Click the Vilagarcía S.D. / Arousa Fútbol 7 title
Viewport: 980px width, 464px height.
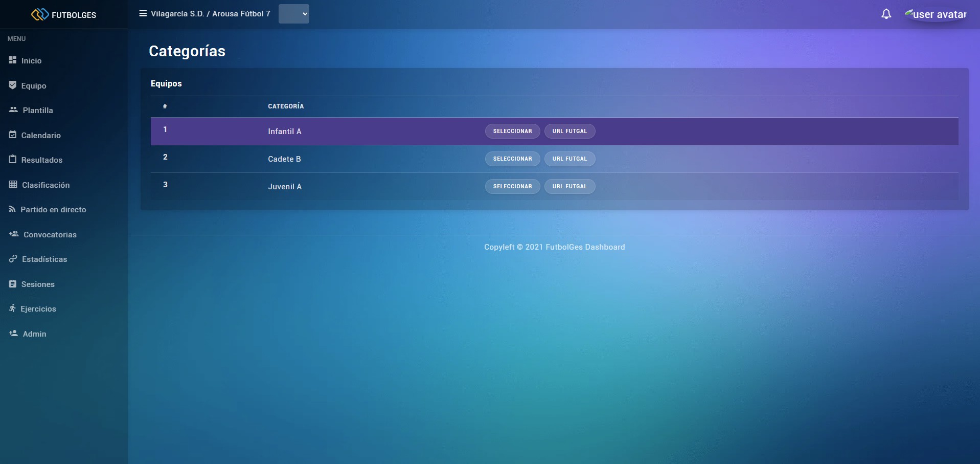[x=211, y=14]
